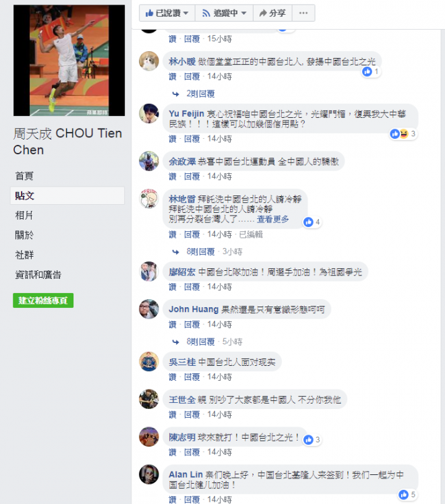Open the badminton player profile photo

(x=69, y=61)
